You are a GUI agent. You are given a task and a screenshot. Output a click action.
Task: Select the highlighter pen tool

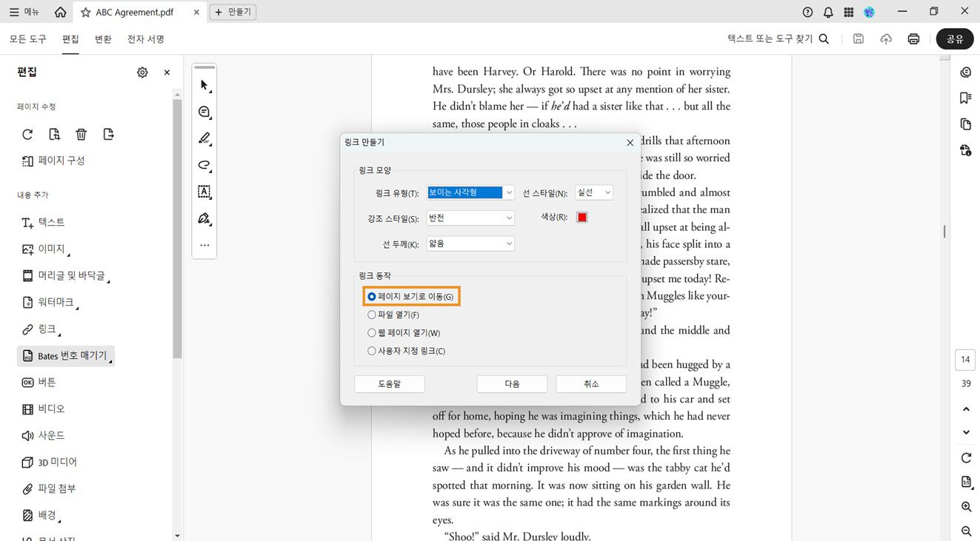pyautogui.click(x=204, y=138)
